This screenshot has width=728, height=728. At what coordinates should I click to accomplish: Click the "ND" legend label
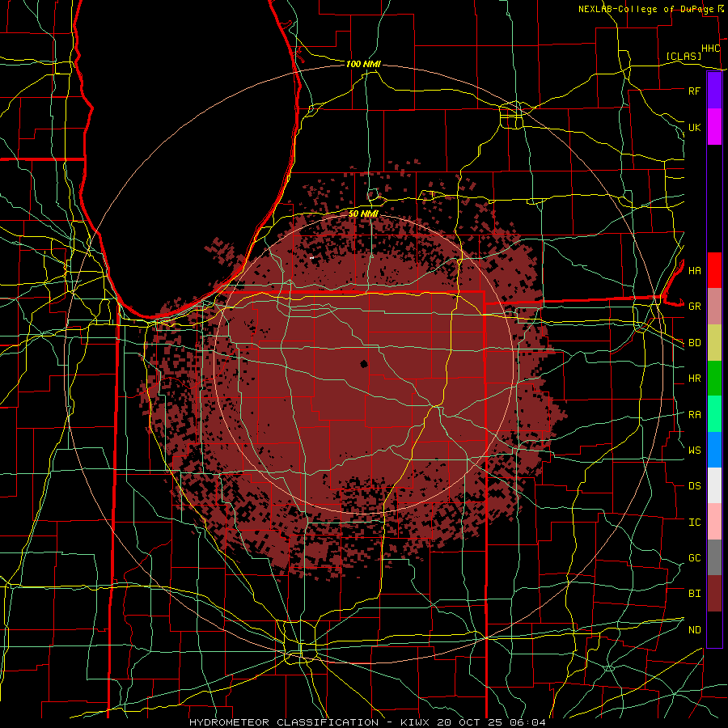point(694,630)
